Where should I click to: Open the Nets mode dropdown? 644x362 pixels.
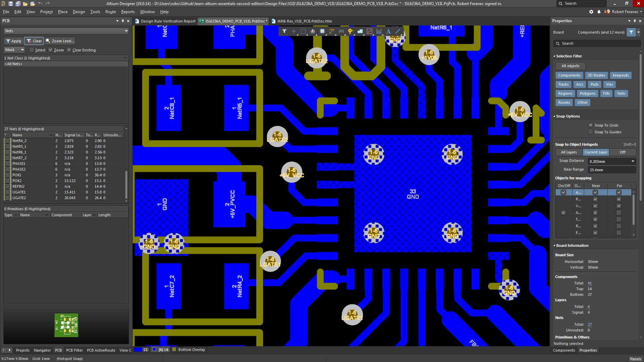click(x=66, y=31)
